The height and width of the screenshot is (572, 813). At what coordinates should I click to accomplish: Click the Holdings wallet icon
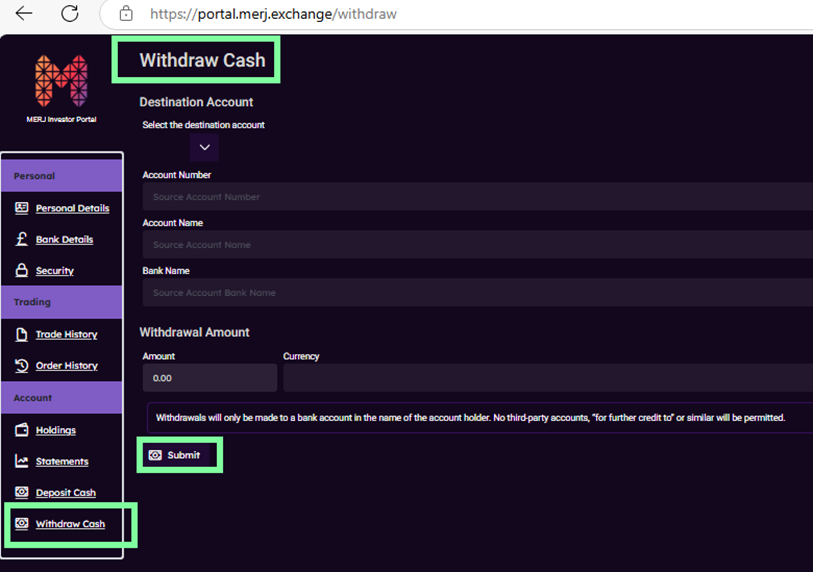[x=22, y=430]
